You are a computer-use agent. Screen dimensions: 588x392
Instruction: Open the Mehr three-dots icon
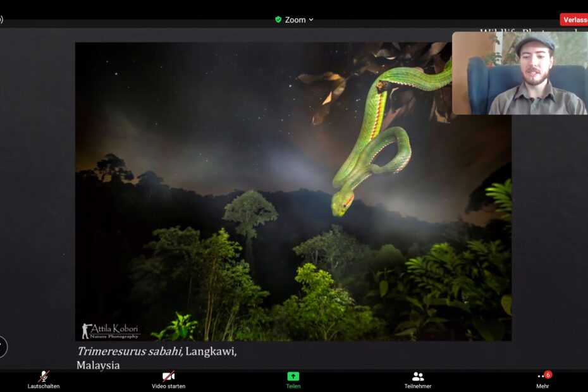[541, 377]
